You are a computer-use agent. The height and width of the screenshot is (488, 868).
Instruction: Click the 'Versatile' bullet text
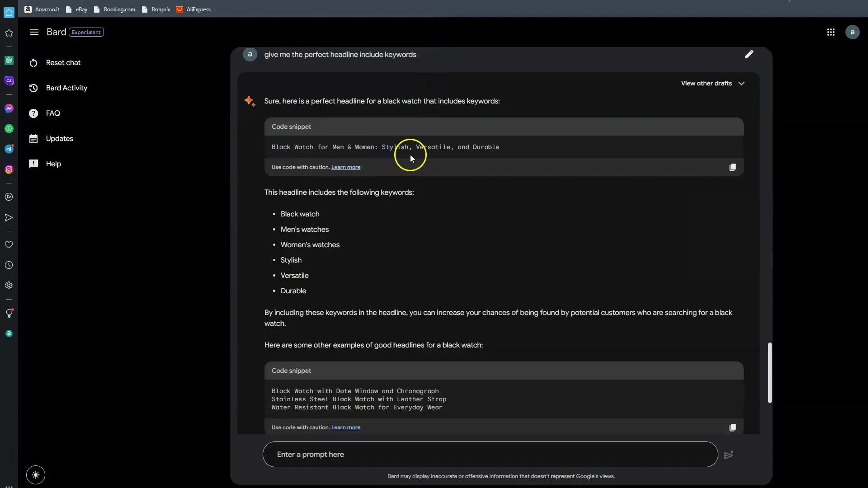click(x=295, y=276)
